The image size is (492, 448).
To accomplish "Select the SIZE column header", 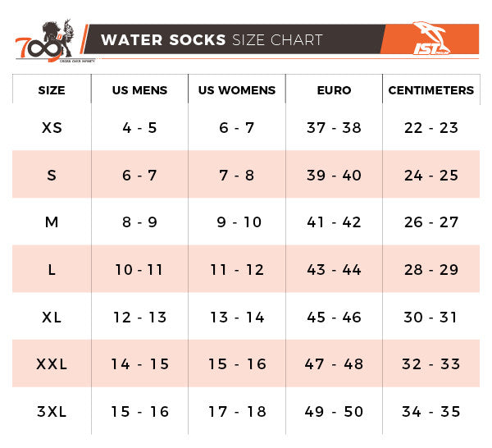I will [x=52, y=90].
